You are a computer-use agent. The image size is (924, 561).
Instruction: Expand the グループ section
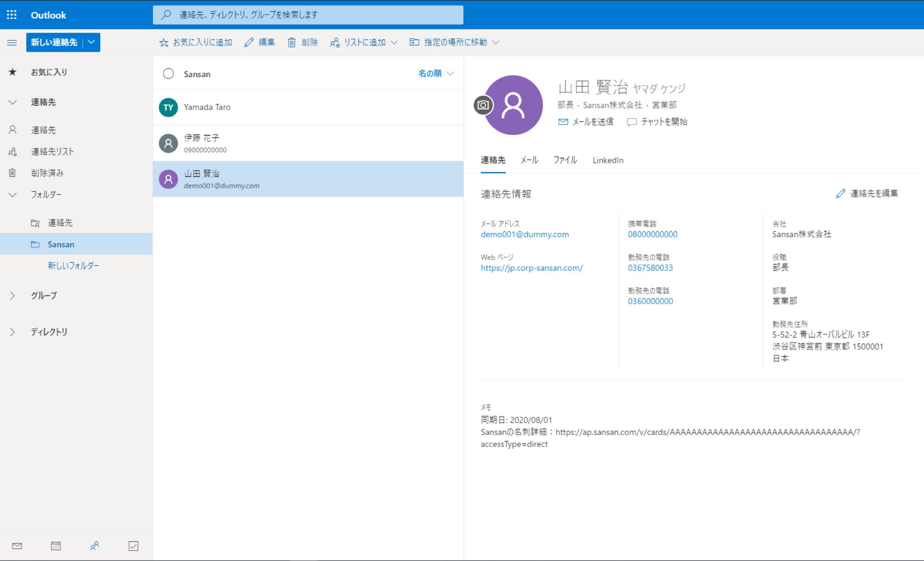tap(12, 295)
